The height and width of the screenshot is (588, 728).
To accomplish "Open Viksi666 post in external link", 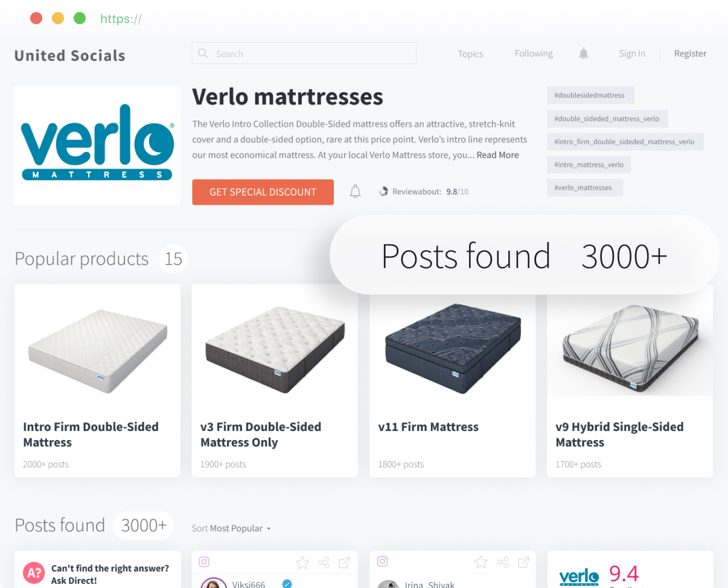I will coord(344,563).
